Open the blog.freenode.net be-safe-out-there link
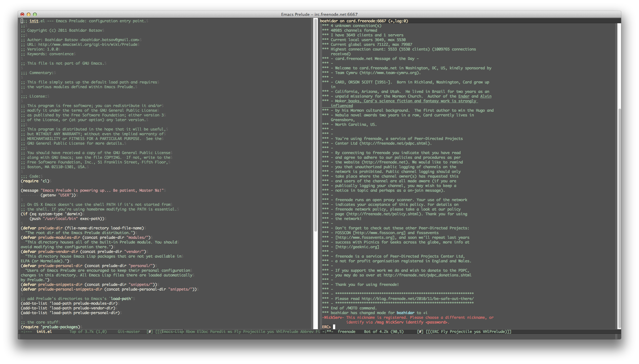639x364 pixels. click(x=418, y=299)
